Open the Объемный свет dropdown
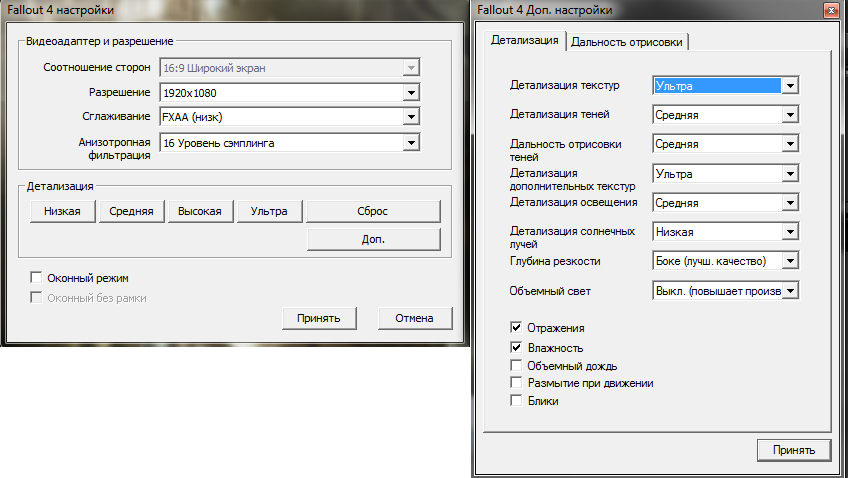Viewport: 848px width, 478px height. pyautogui.click(x=725, y=291)
